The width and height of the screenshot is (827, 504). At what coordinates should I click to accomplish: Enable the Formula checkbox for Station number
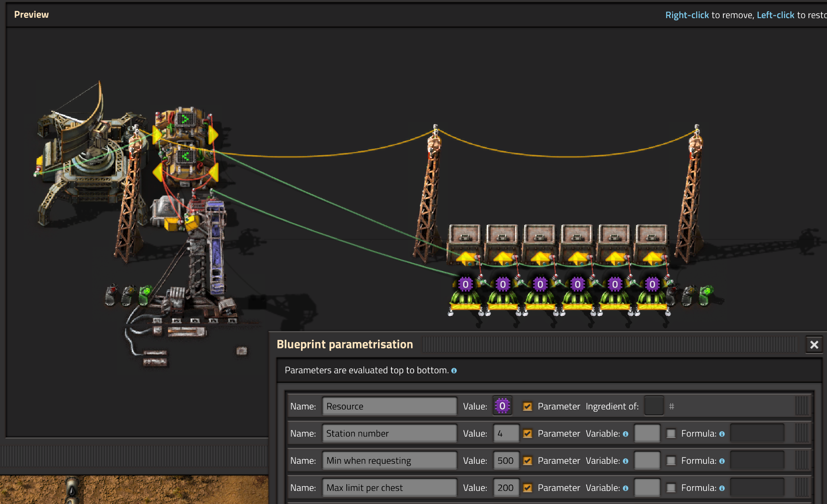(671, 433)
